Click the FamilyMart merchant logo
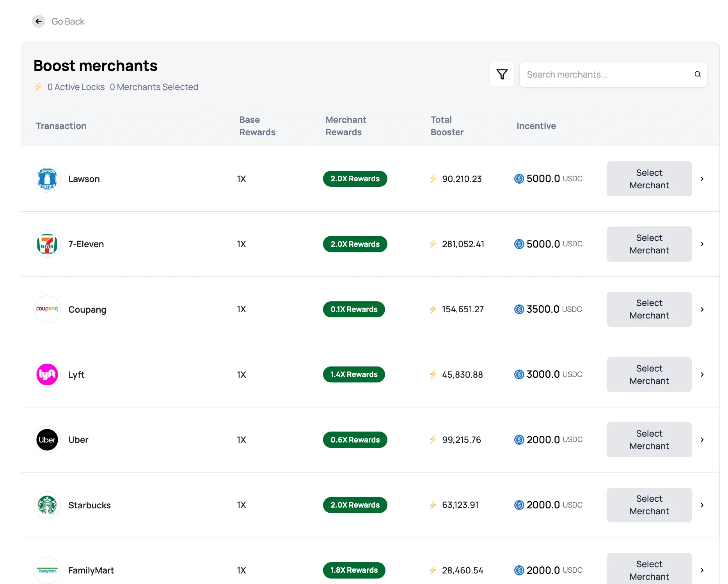Viewport: 728px width, 584px height. [x=47, y=570]
